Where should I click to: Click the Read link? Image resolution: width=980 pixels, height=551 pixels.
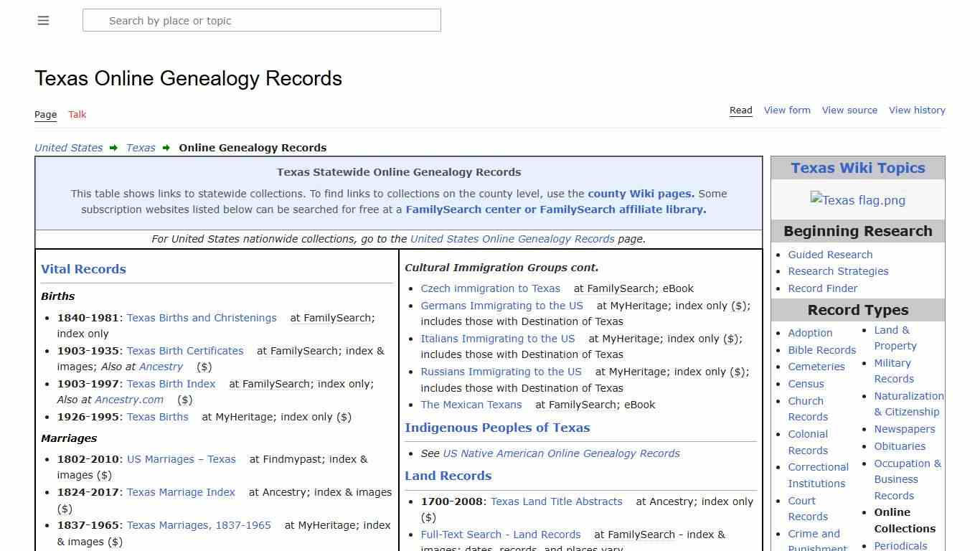click(x=740, y=110)
